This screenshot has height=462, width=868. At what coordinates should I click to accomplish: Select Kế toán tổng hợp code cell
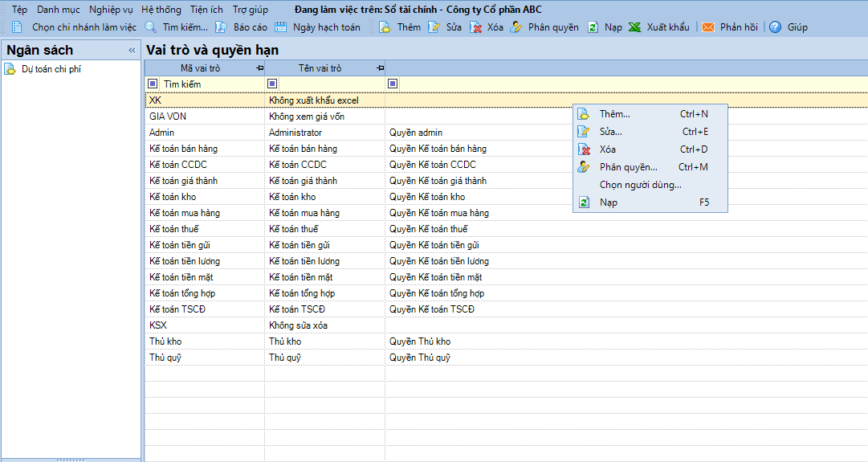pos(205,293)
